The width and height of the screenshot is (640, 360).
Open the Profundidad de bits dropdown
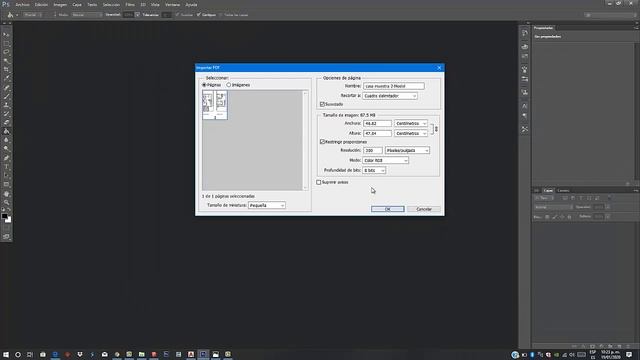(374, 170)
